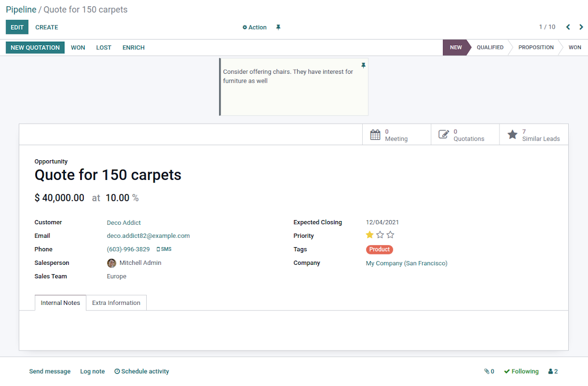
Task: Set priority to second star
Action: [380, 235]
